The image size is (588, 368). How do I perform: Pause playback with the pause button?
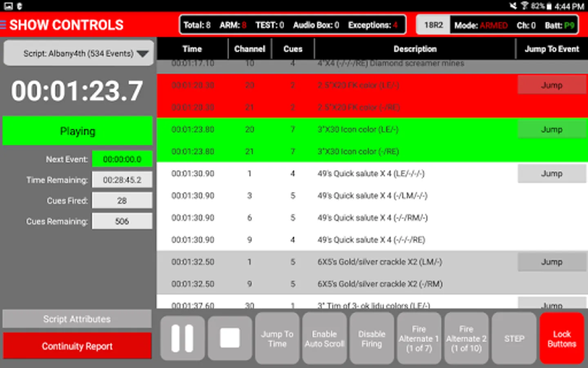tap(182, 338)
